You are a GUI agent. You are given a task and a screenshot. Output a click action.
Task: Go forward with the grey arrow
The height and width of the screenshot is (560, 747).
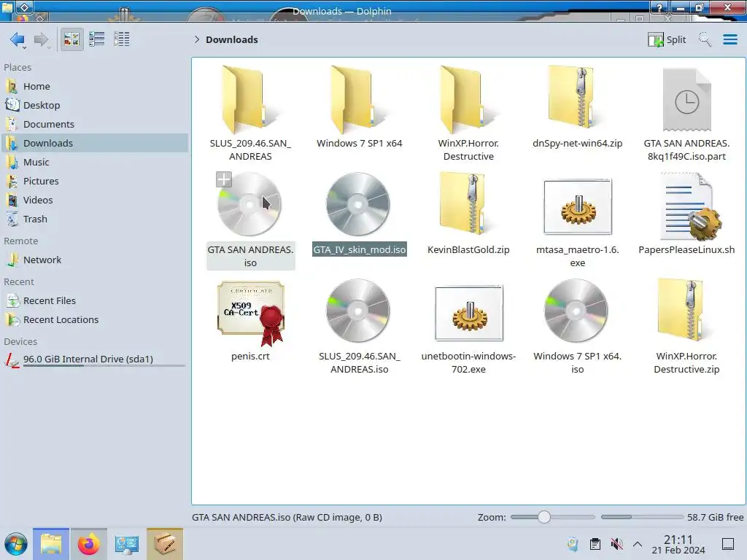pyautogui.click(x=42, y=39)
